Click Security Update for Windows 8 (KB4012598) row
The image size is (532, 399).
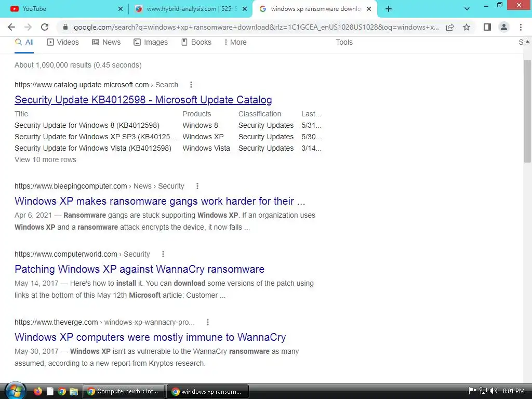click(x=168, y=126)
